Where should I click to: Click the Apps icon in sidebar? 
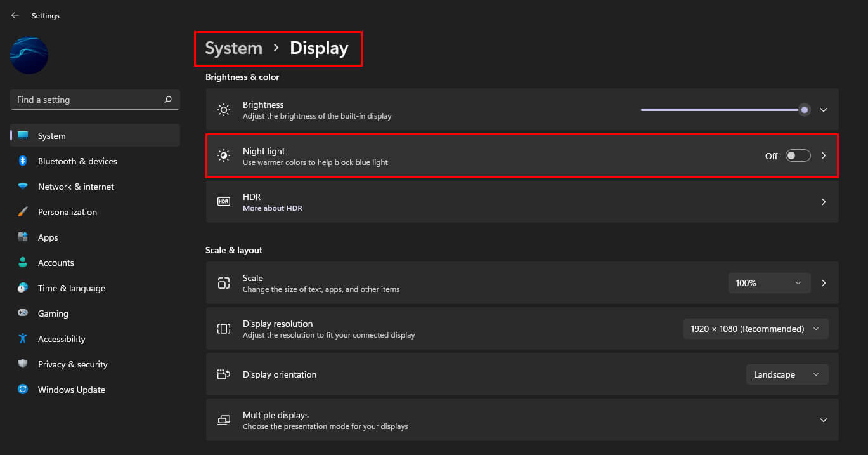coord(23,237)
